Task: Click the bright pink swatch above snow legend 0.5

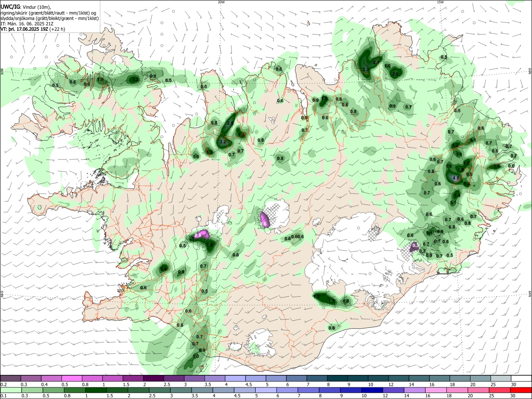Action: [x=71, y=378]
